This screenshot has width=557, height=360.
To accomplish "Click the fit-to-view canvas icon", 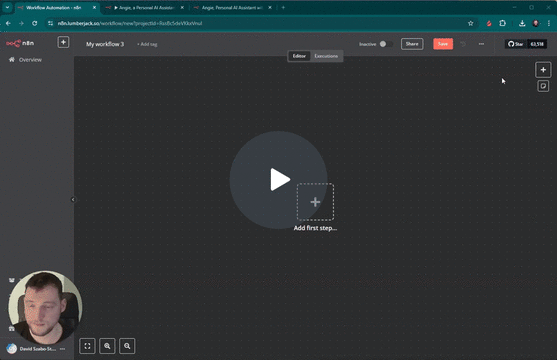I will [x=87, y=346].
